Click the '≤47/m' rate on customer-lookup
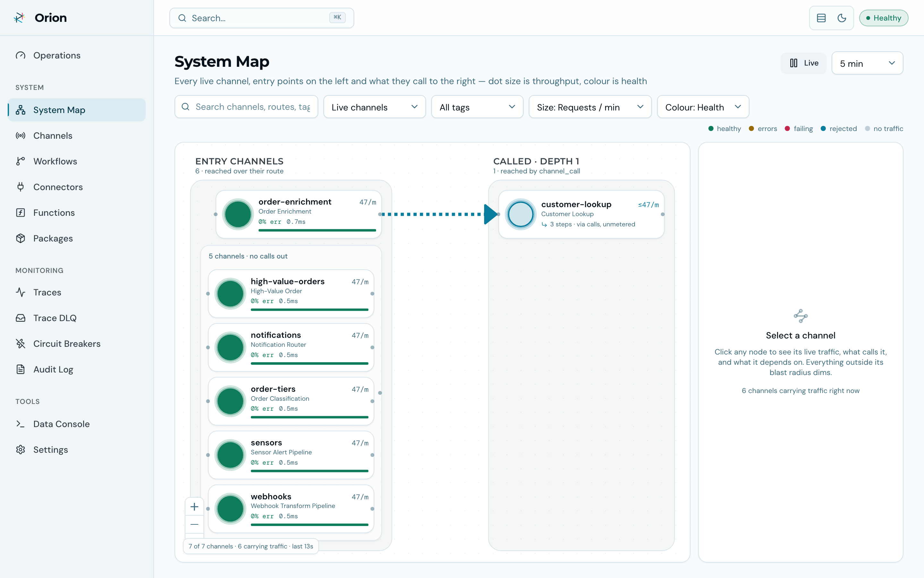Viewport: 924px width, 578px height. 648,205
